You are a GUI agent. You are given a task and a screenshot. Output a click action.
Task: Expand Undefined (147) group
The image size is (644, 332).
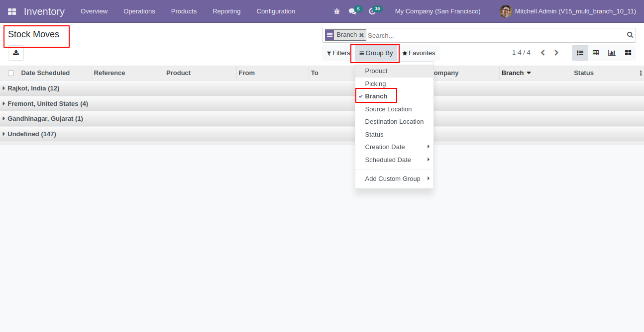[322, 134]
